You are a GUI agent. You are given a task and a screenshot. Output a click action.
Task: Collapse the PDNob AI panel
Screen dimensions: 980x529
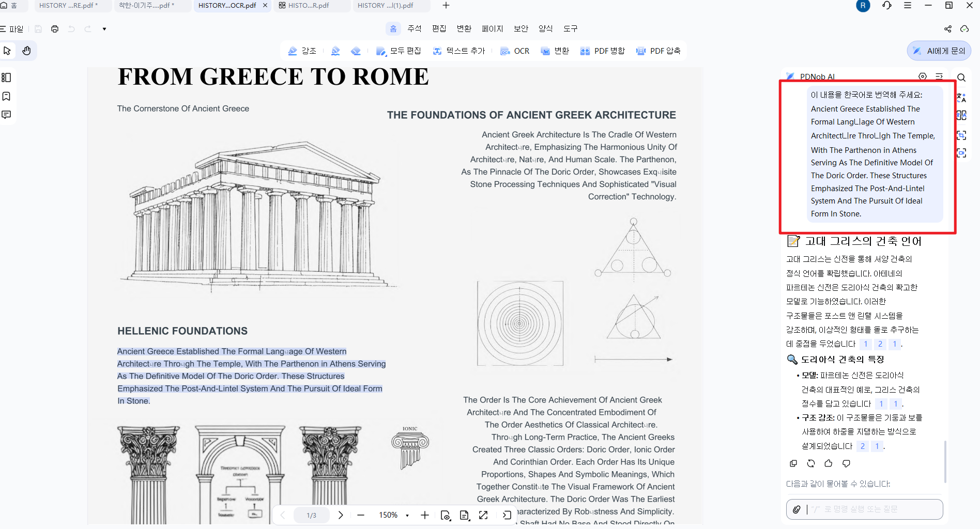pos(939,76)
